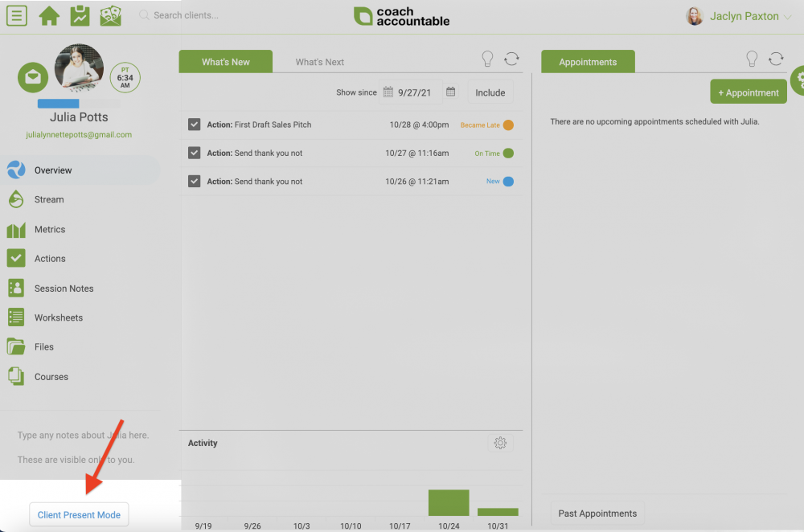Go to the Home icon
The height and width of the screenshot is (532, 804).
pyautogui.click(x=49, y=15)
